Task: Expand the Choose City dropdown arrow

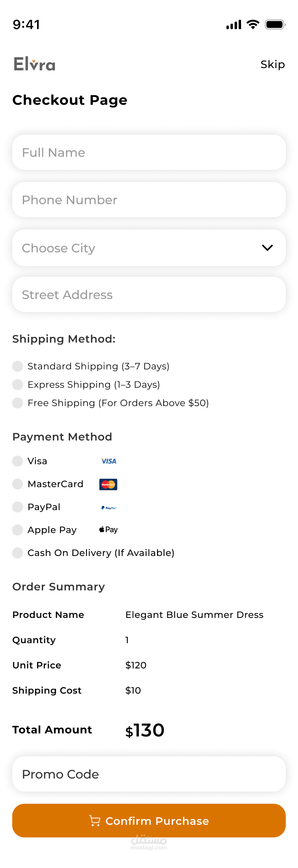Action: pos(267,248)
